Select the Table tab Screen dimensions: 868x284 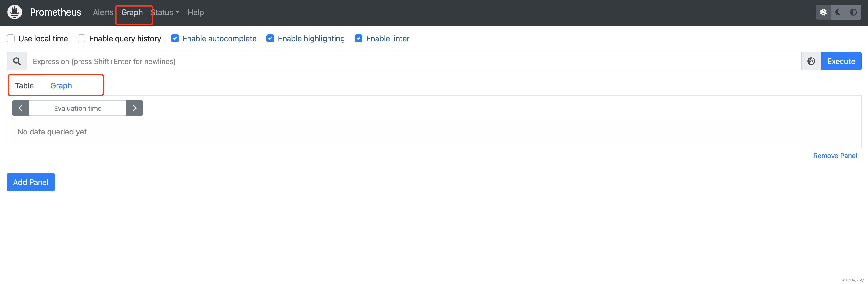25,86
